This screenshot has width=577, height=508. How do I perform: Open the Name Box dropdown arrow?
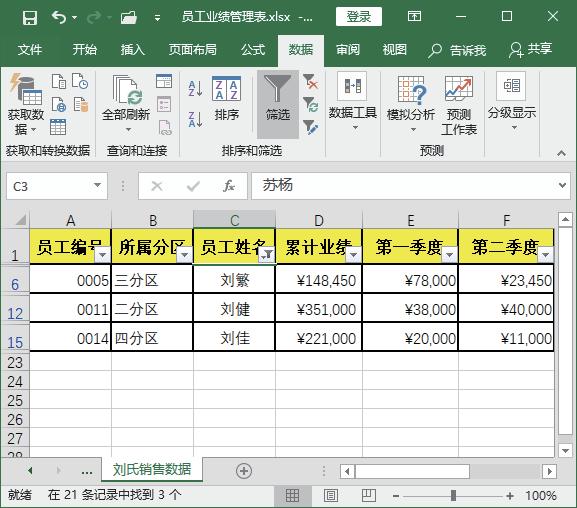98,185
